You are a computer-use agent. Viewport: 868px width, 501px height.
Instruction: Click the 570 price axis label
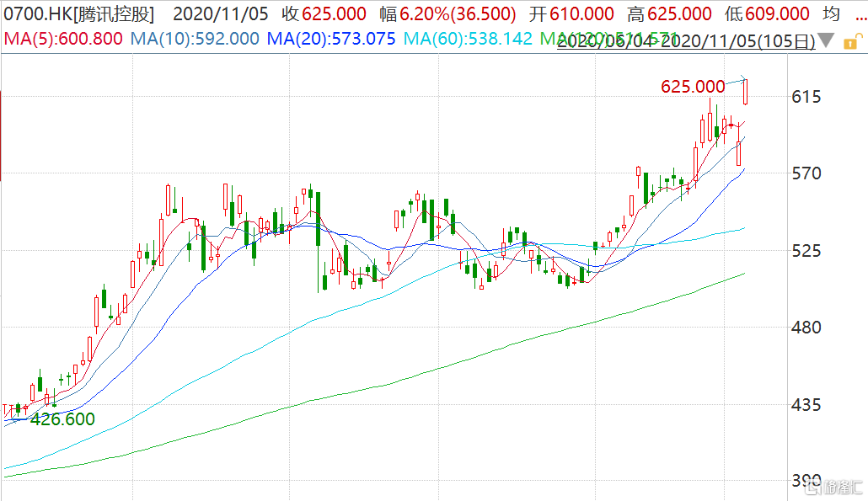pyautogui.click(x=806, y=173)
